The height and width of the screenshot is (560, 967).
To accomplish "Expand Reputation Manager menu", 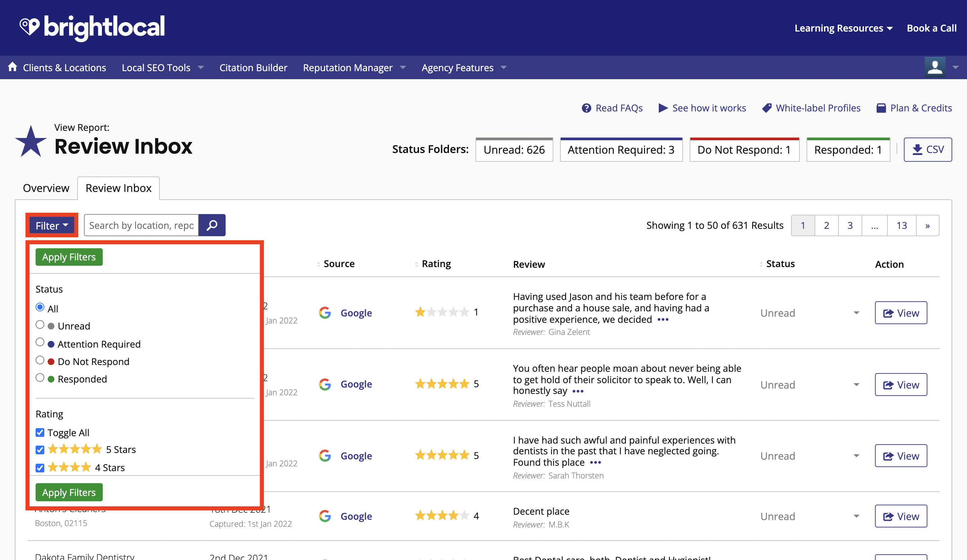I will pos(354,67).
